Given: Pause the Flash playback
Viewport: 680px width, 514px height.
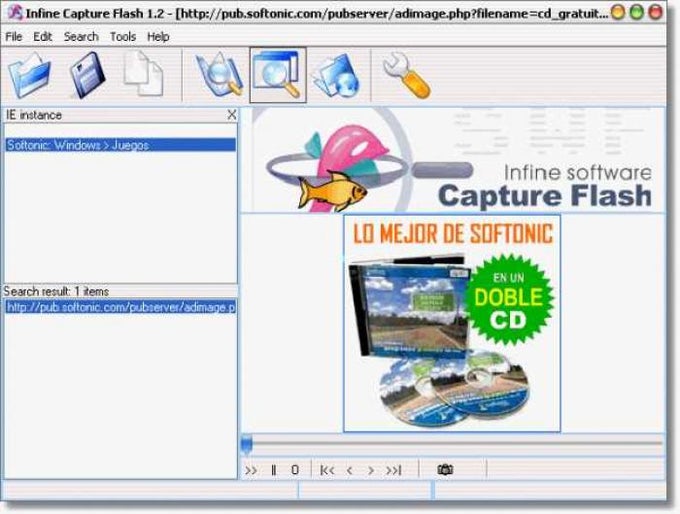Looking at the screenshot, I should [x=274, y=470].
